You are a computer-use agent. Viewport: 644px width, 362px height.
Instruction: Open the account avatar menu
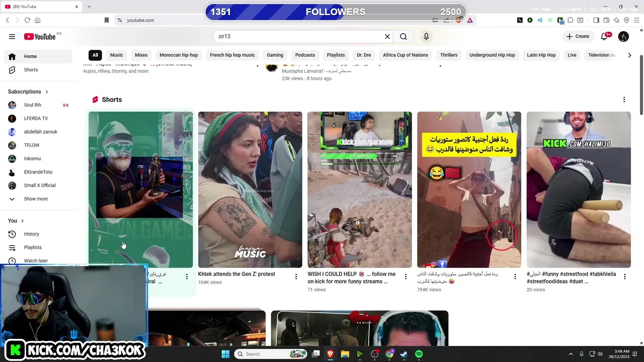623,36
